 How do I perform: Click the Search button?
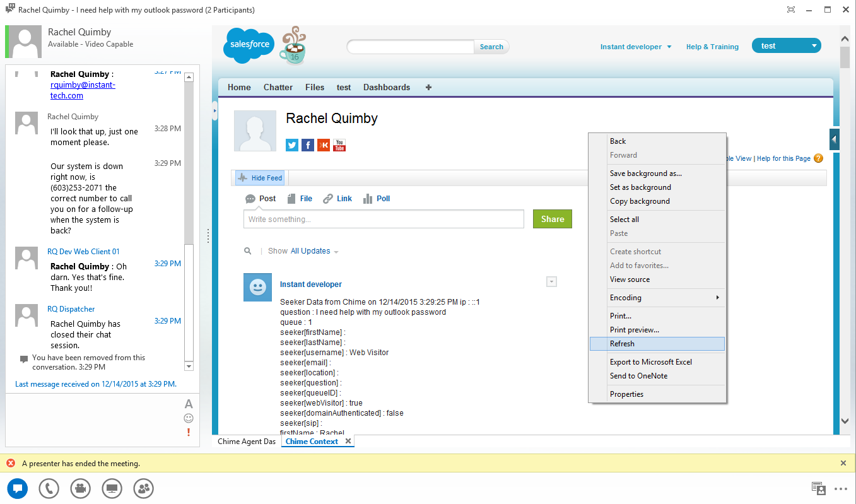tap(491, 47)
